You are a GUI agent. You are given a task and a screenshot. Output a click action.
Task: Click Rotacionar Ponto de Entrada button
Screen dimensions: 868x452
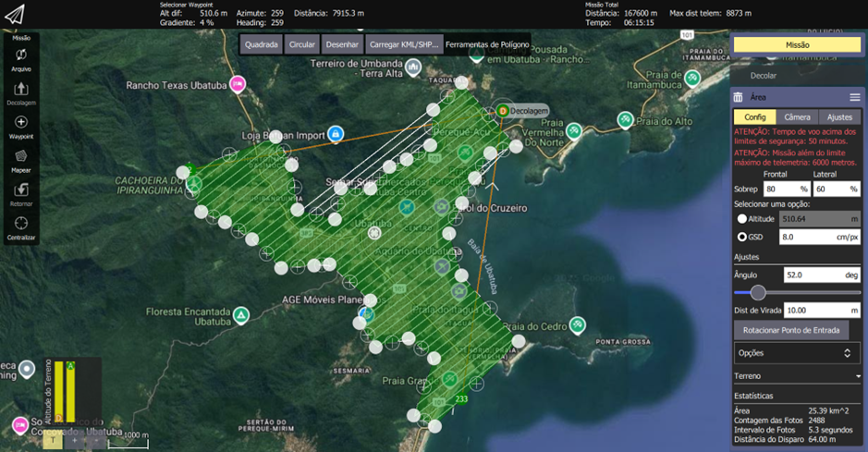pyautogui.click(x=790, y=330)
